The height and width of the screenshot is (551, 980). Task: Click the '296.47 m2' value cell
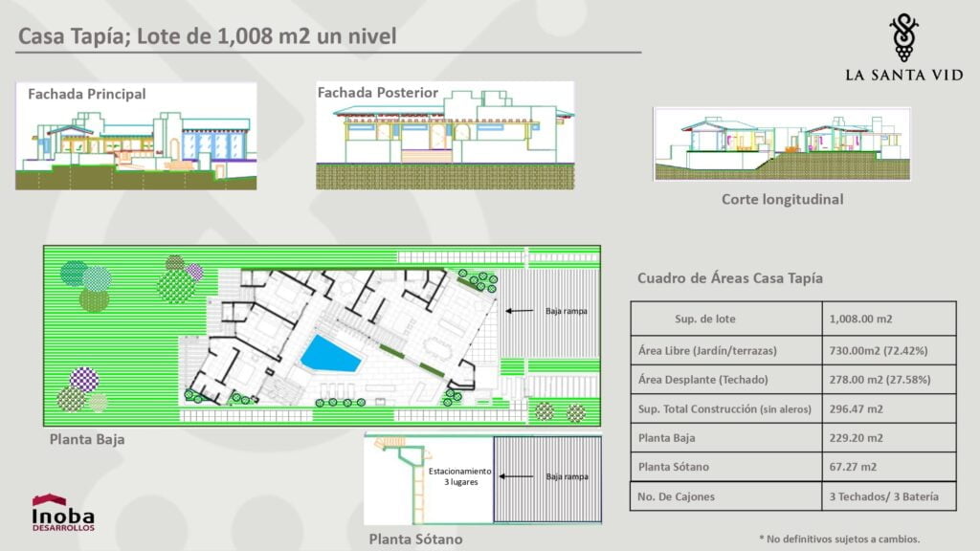click(889, 408)
